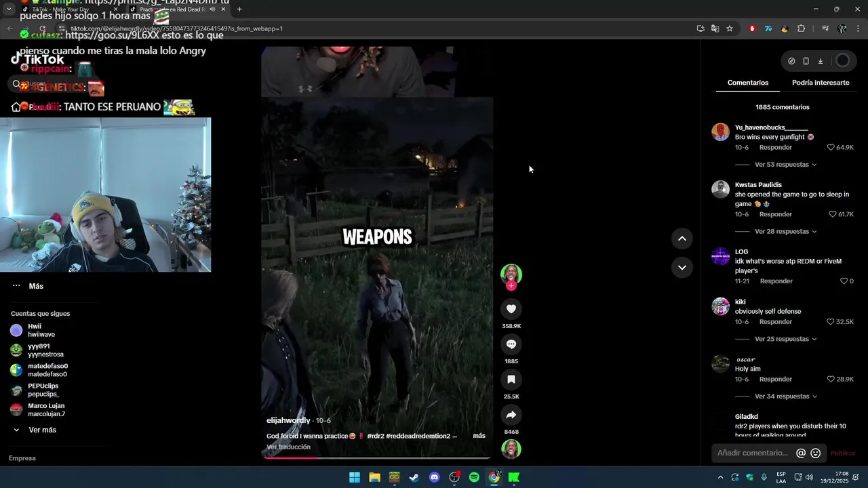Open volume control in system tray

809,477
